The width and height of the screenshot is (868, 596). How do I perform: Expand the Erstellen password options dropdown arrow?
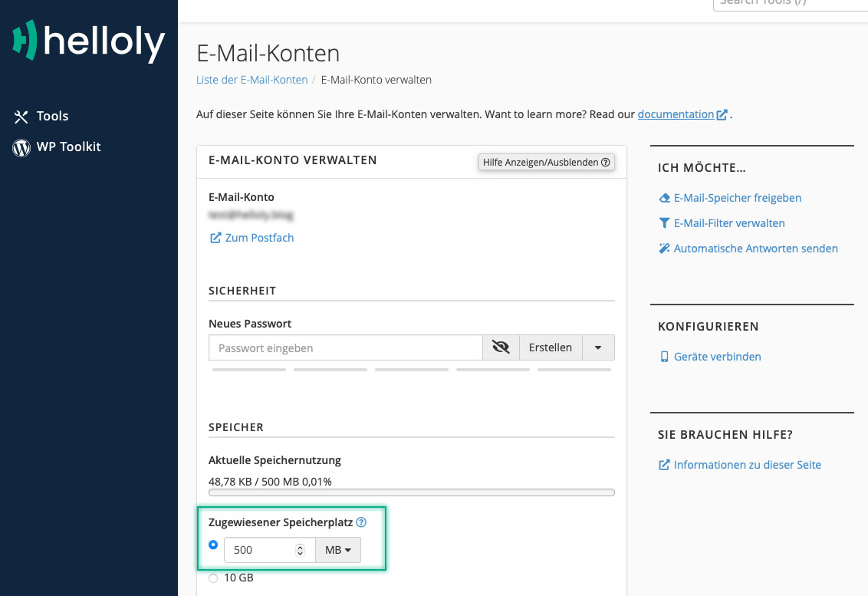pos(598,347)
